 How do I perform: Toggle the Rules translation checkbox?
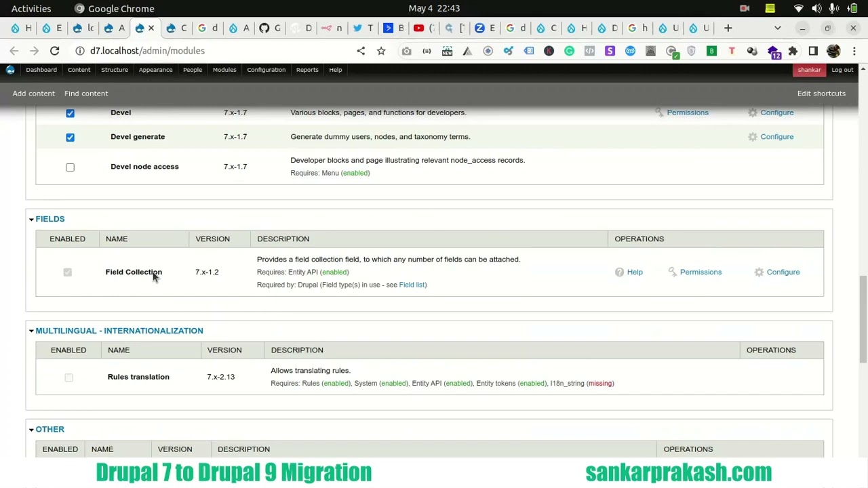coord(68,377)
